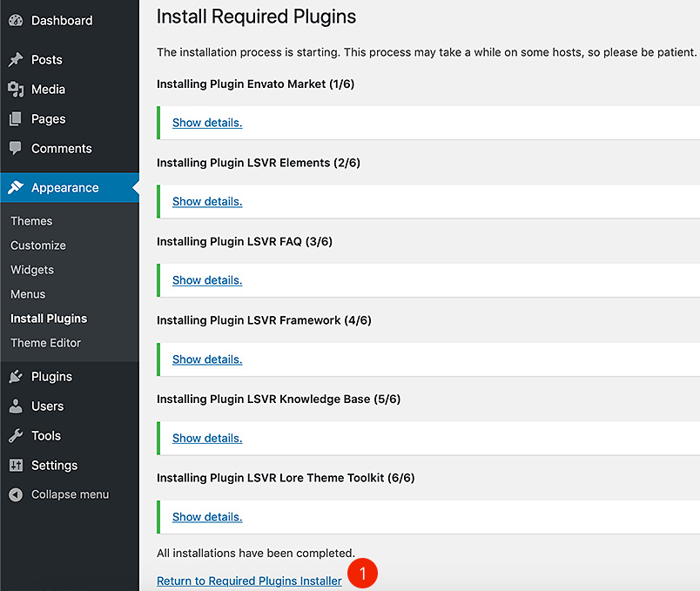Click the Settings sliders icon
Viewport: 700px width, 591px height.
click(16, 465)
